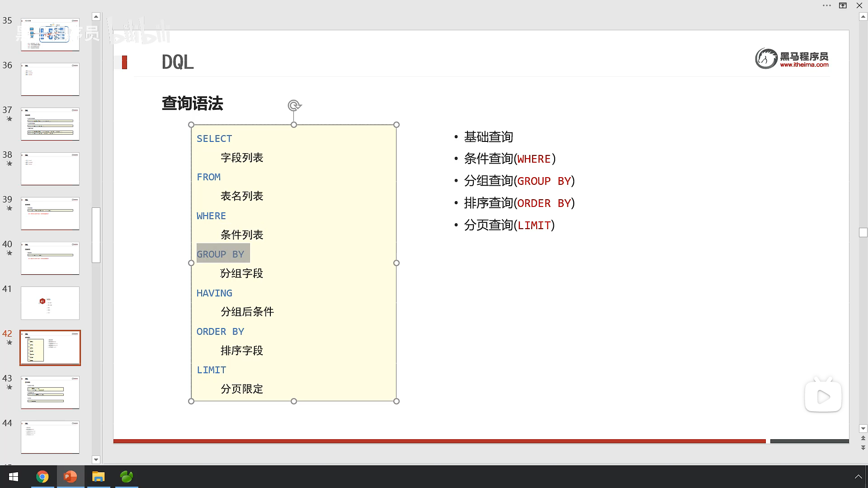Click the Bilibili play button overlay
Viewport: 868px width, 488px height.
pyautogui.click(x=823, y=397)
